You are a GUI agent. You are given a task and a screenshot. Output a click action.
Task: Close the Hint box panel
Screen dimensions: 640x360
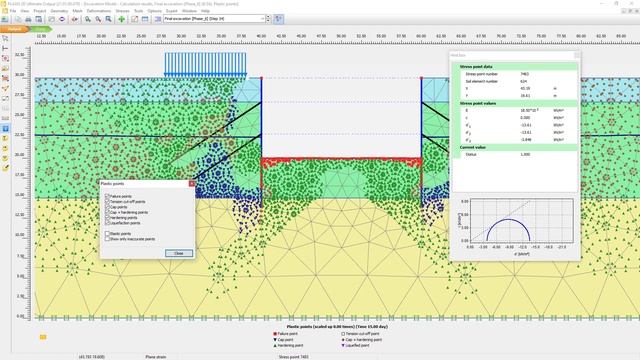tap(577, 55)
